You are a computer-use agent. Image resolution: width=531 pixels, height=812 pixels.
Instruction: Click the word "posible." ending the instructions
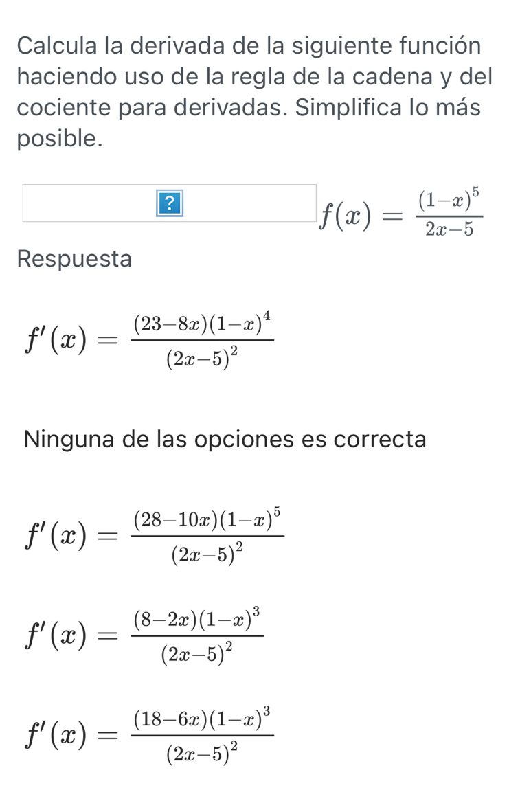coord(60,138)
